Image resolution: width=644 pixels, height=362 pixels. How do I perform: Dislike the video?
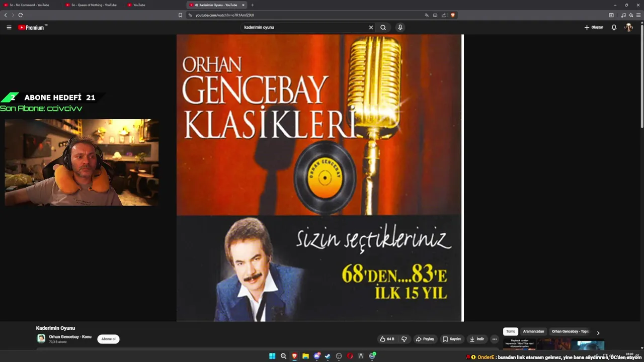[404, 339]
